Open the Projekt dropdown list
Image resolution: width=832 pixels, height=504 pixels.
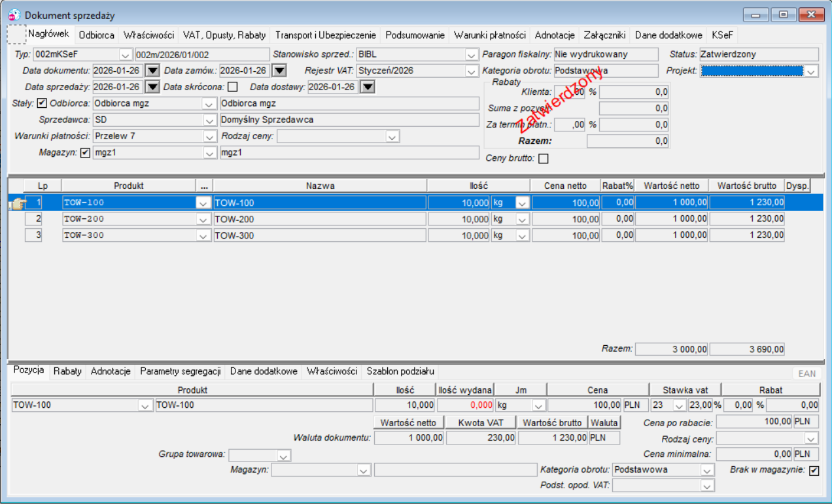pos(812,71)
